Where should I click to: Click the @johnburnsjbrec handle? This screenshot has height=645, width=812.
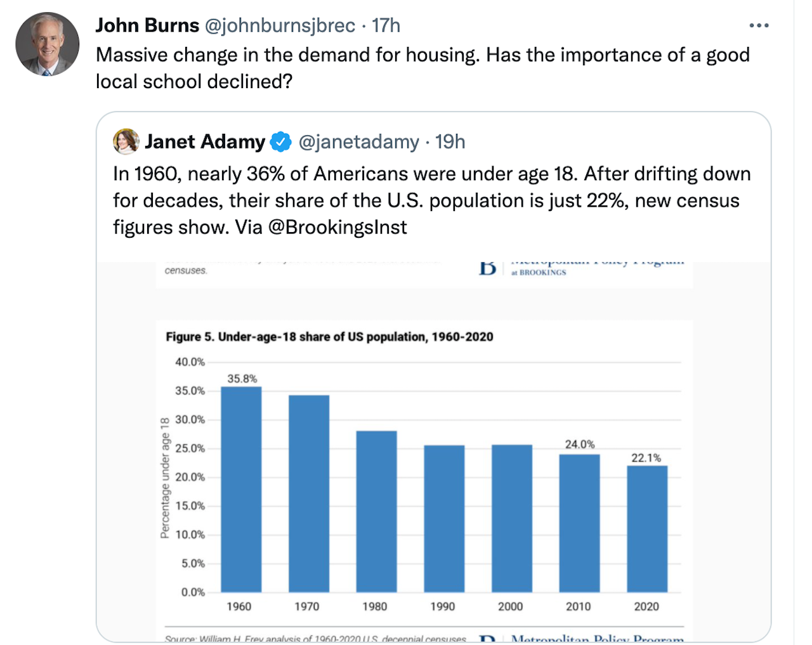click(x=280, y=25)
